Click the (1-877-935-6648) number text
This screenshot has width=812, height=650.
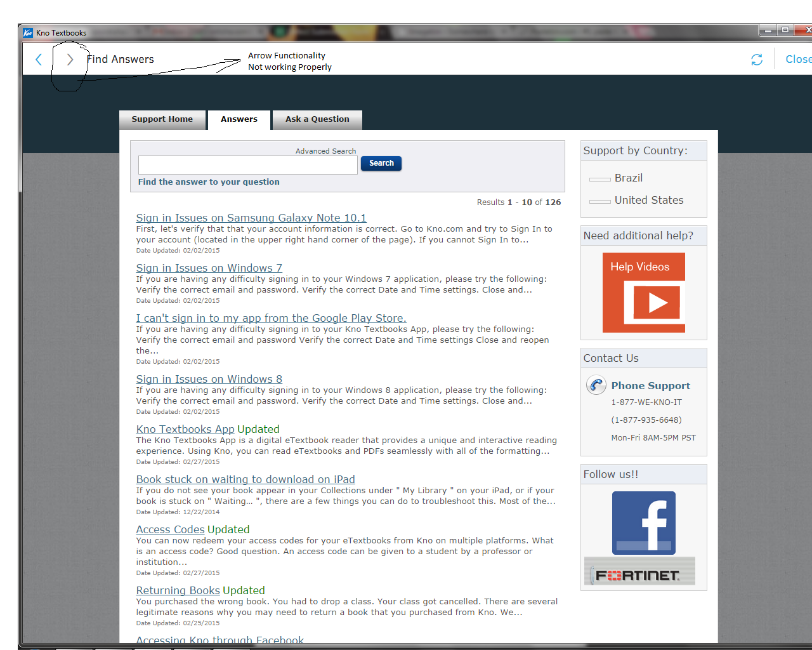click(x=646, y=420)
